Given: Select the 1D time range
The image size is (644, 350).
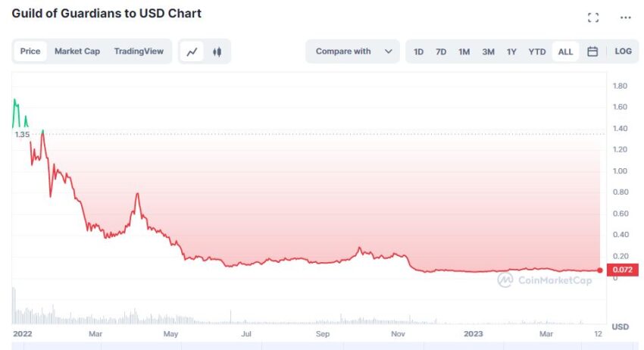Looking at the screenshot, I should coord(418,52).
